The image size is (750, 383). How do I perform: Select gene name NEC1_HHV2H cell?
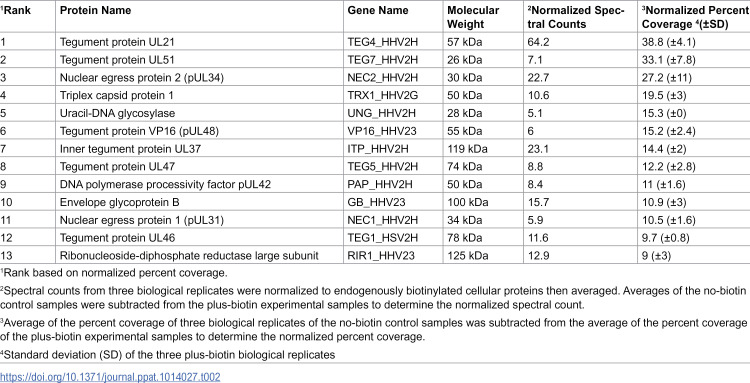pyautogui.click(x=394, y=220)
